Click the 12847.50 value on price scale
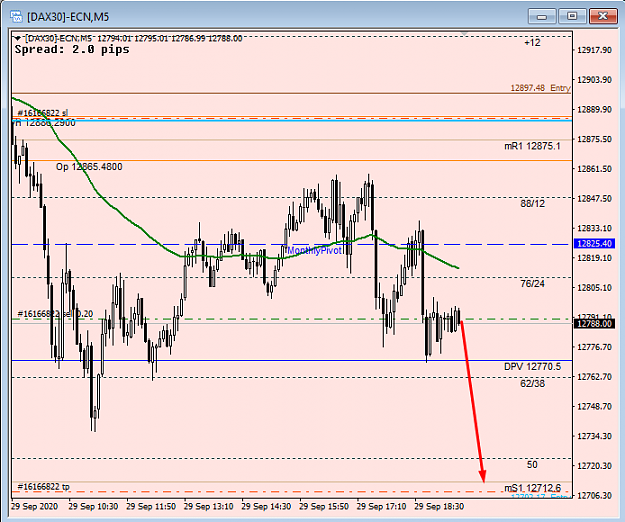Viewport: 625px width, 522px height. [594, 199]
